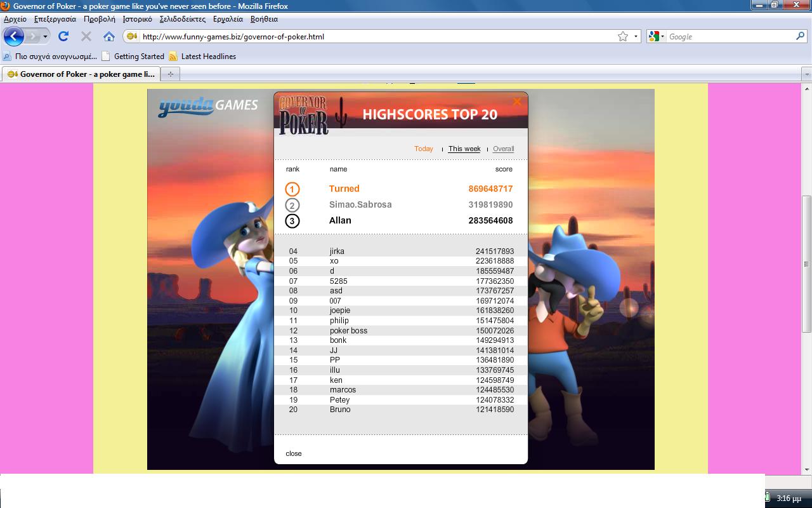Open the Σελιδοδείκτες menu
This screenshot has width=812, height=508.
[183, 19]
